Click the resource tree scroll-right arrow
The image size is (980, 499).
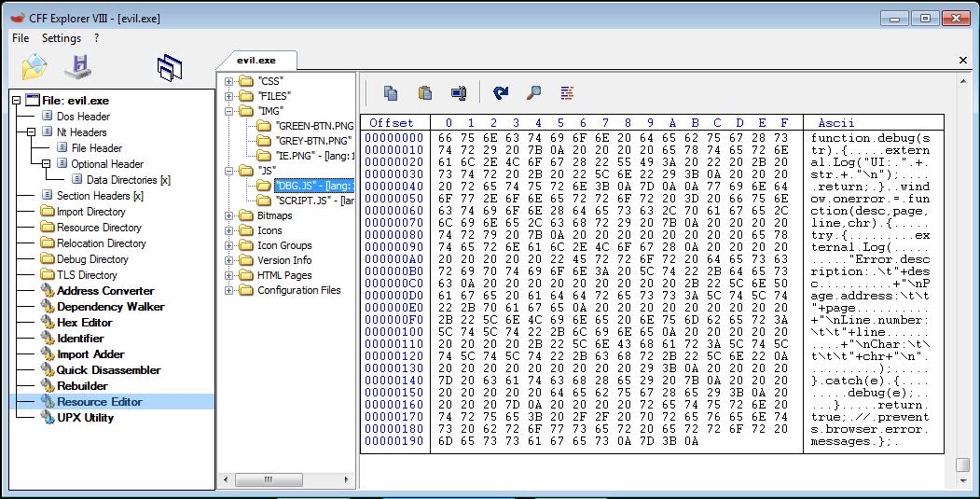click(347, 480)
